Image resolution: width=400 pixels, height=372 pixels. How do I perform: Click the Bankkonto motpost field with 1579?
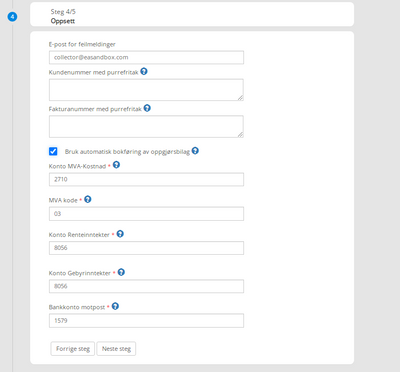pyautogui.click(x=146, y=321)
